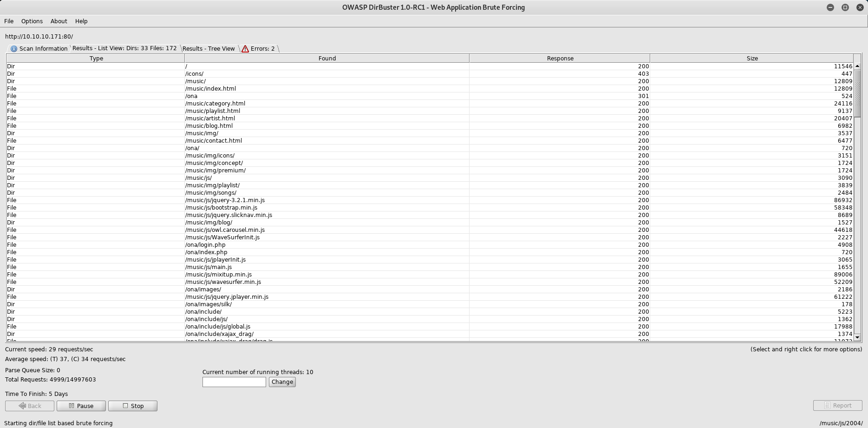Switch to Results - Tree View tab
868x428 pixels.
pos(209,48)
